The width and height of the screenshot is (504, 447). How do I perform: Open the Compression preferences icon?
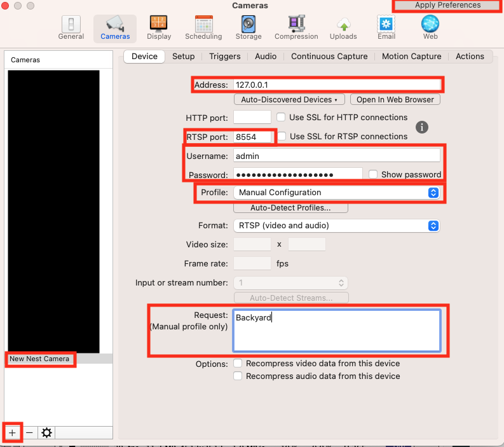coord(296,27)
